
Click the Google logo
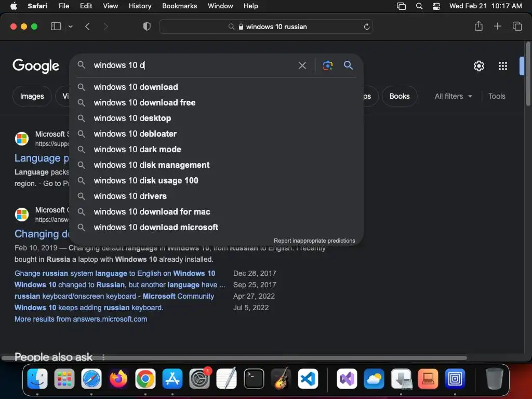(x=36, y=66)
